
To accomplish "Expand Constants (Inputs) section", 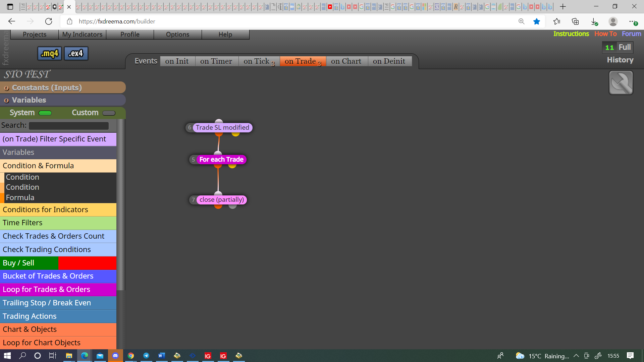I will [63, 87].
